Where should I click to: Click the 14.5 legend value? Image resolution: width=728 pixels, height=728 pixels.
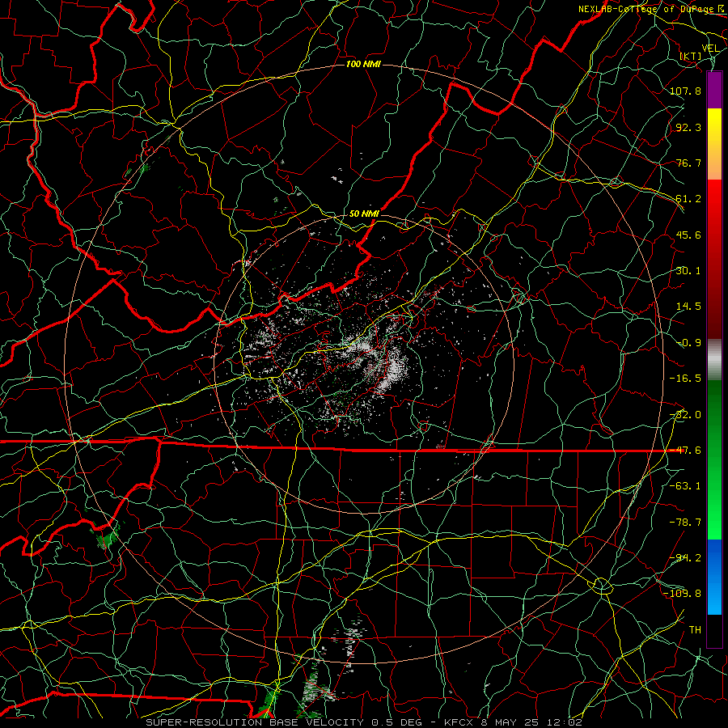click(688, 307)
